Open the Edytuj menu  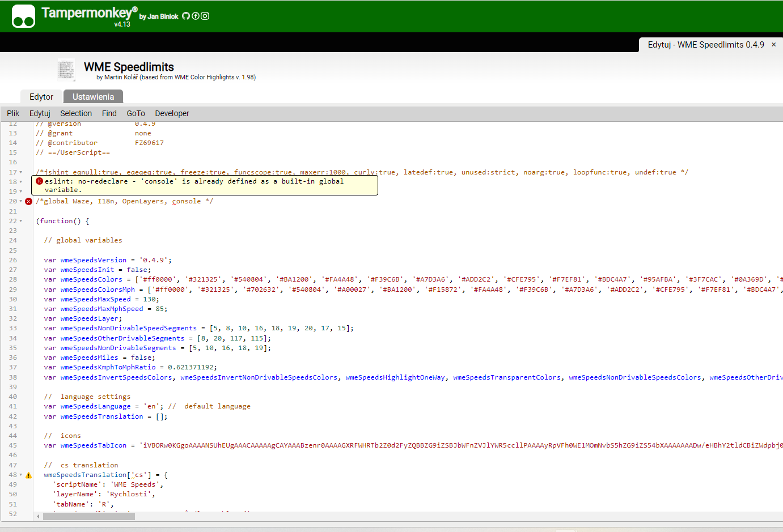pyautogui.click(x=40, y=113)
